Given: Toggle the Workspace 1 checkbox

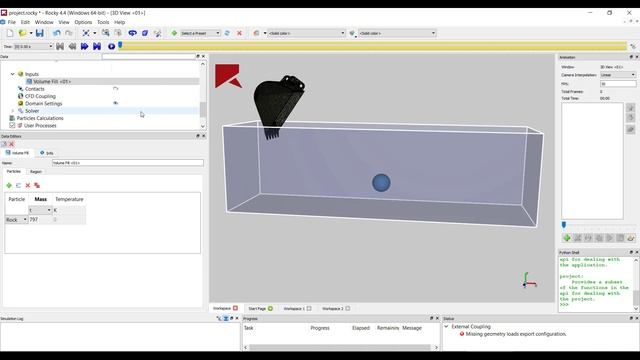Looking at the screenshot, I should tap(309, 308).
